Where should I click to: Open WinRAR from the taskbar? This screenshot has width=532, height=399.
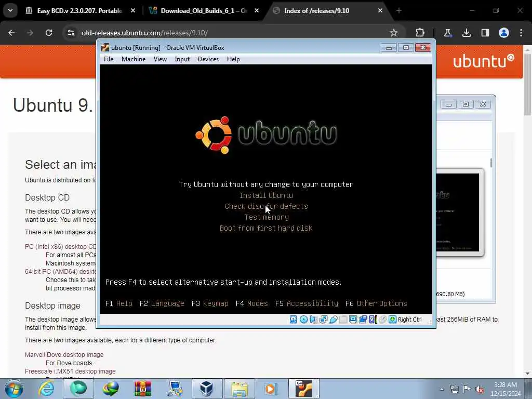click(142, 389)
